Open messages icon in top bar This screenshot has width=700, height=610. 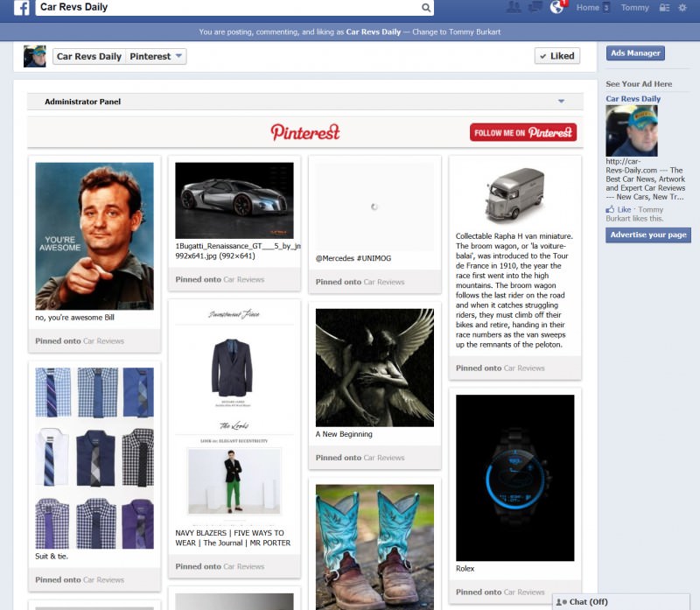click(535, 7)
